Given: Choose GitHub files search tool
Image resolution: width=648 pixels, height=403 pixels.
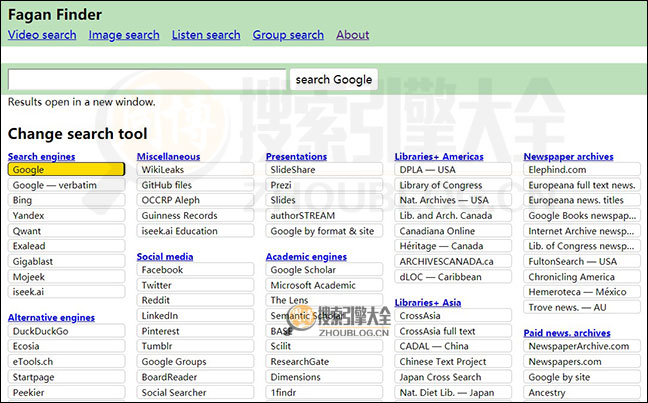Looking at the screenshot, I should click(x=195, y=185).
